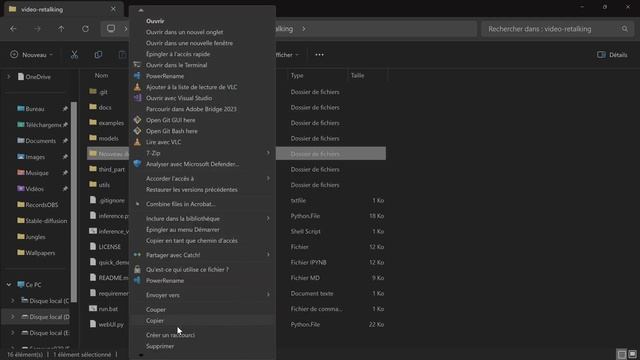Select the video-retalking window tab
This screenshot has height=360, width=640.
tap(63, 9)
